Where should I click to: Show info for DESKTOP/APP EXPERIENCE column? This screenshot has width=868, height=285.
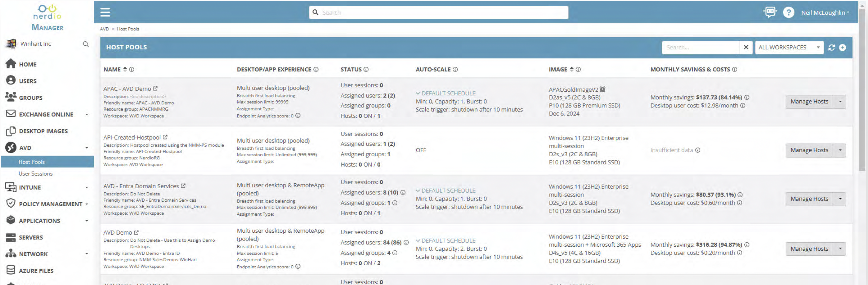pyautogui.click(x=316, y=69)
